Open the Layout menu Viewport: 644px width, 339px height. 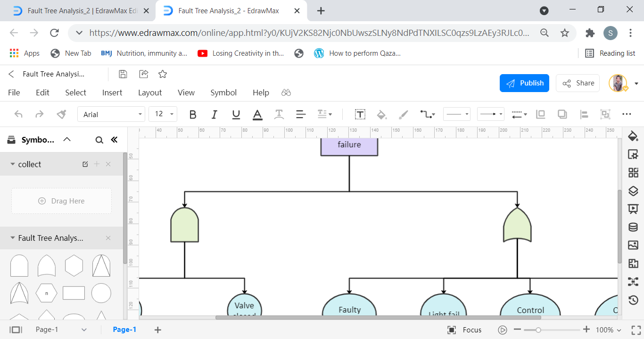click(150, 93)
